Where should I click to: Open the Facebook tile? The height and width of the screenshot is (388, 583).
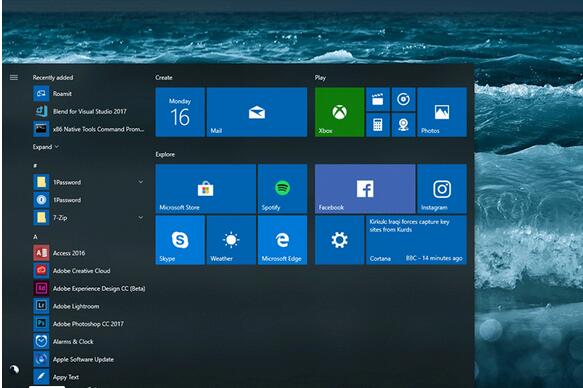point(365,189)
